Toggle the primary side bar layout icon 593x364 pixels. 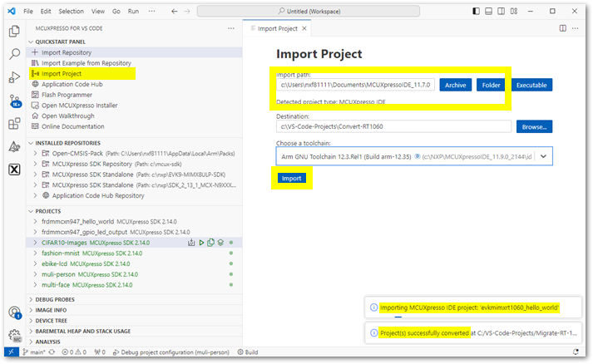tap(476, 12)
